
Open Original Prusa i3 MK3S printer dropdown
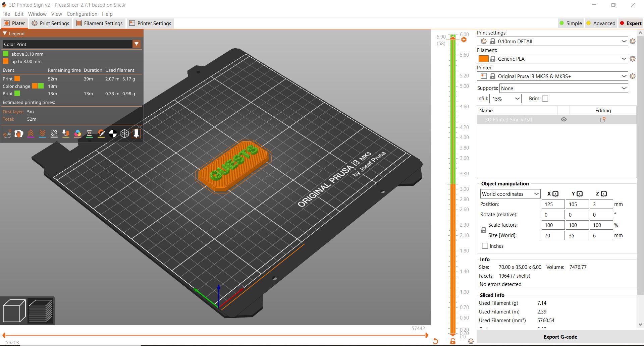click(x=552, y=76)
